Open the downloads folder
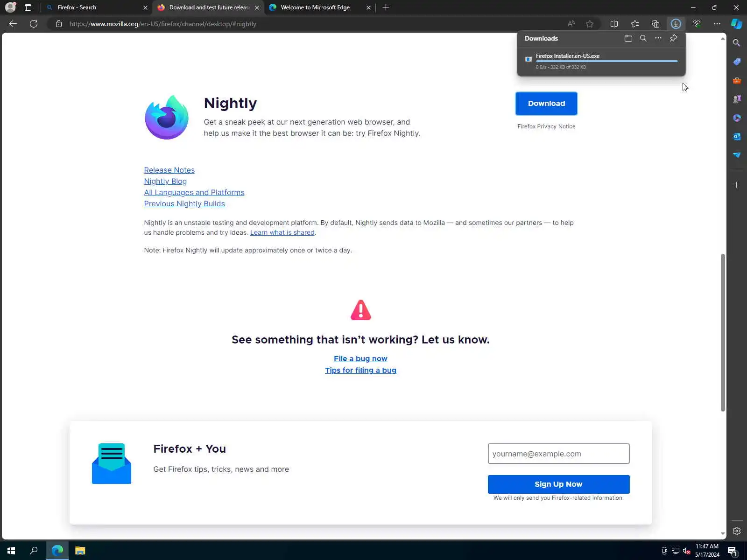The image size is (747, 560). [x=628, y=38]
